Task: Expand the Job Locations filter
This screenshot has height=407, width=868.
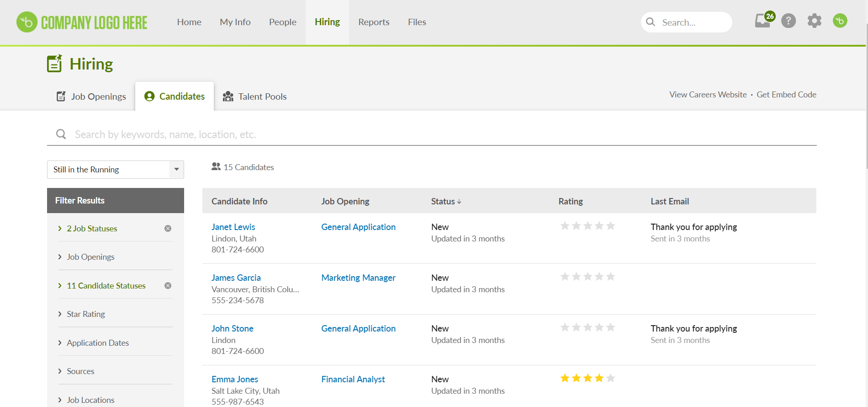Action: (90, 400)
